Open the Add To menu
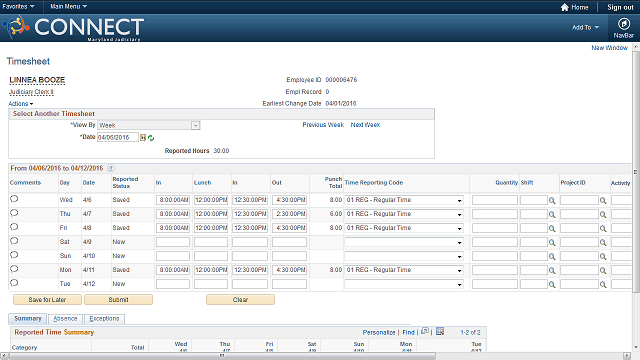The image size is (640, 360). (x=585, y=27)
